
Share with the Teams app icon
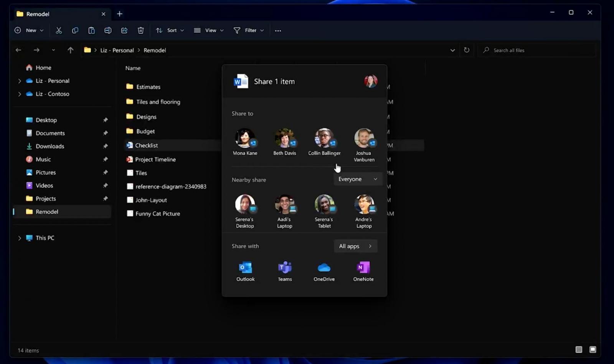285,271
